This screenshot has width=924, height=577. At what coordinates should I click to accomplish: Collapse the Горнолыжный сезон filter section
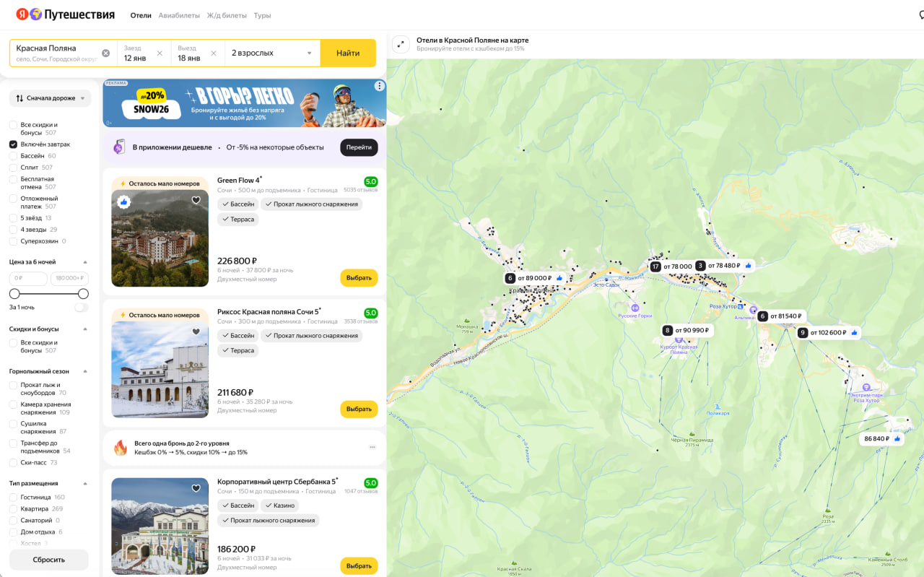pos(85,371)
